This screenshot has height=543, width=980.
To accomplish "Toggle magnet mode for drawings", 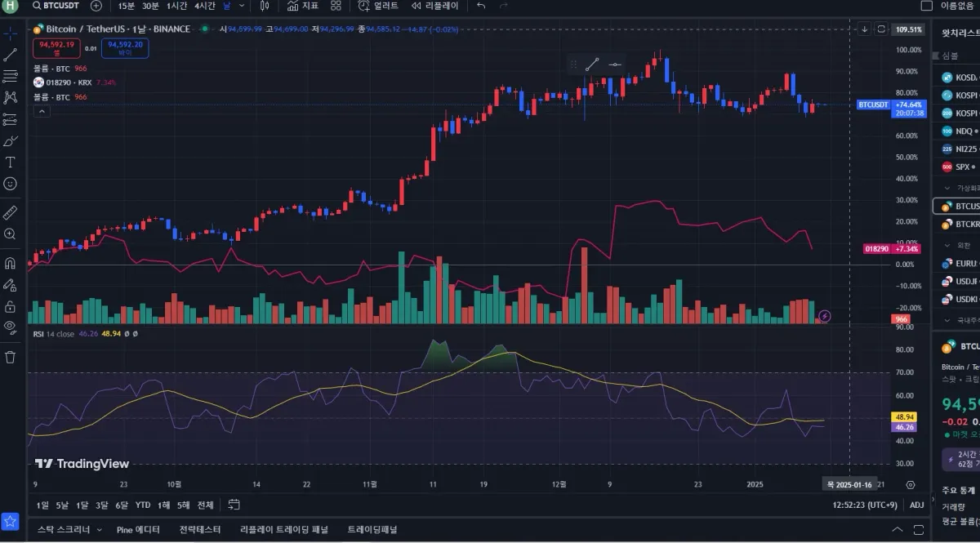I will (10, 264).
